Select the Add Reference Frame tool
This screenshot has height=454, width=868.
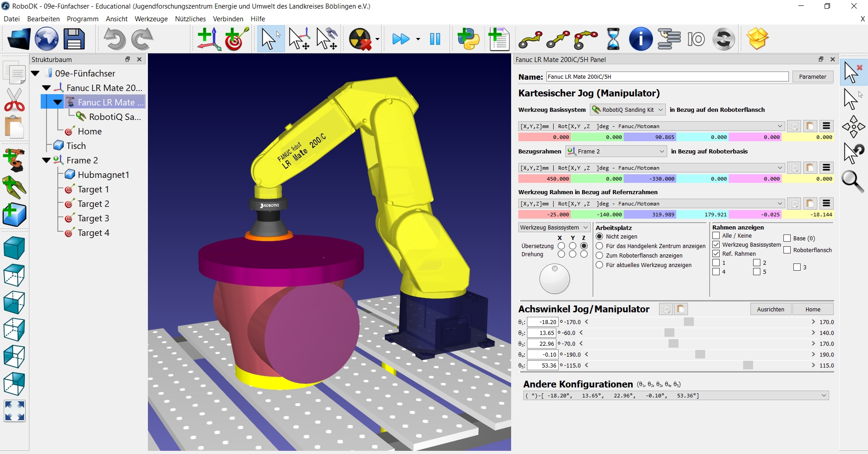pyautogui.click(x=208, y=39)
